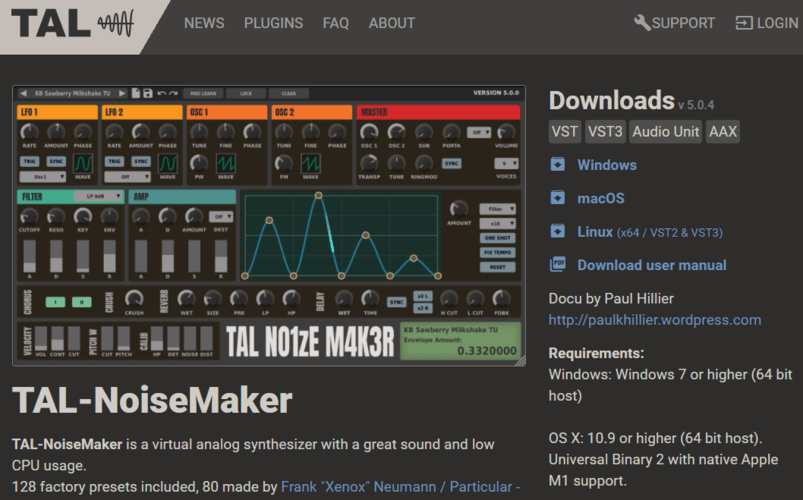Click the OSC 1 TUNE knob
This screenshot has height=500, width=803.
[x=199, y=132]
